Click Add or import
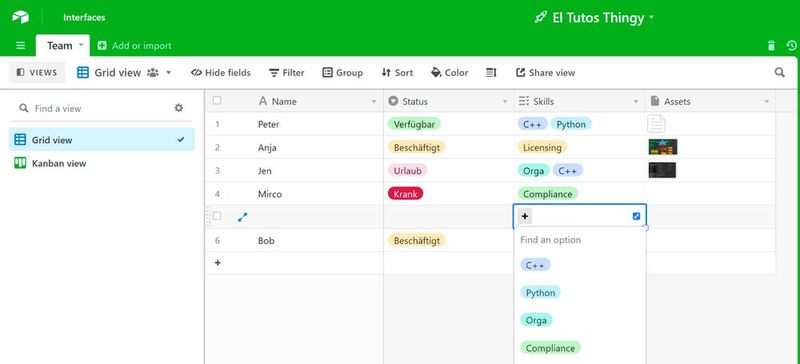This screenshot has height=364, width=800. tap(135, 45)
